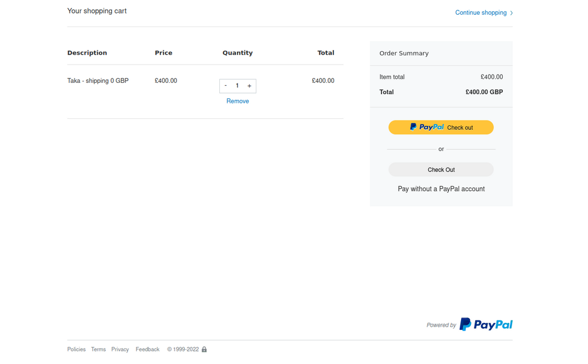Screen dimensions: 588x364
Task: Click the bold £400.00 GBP total amount
Action: click(x=484, y=92)
